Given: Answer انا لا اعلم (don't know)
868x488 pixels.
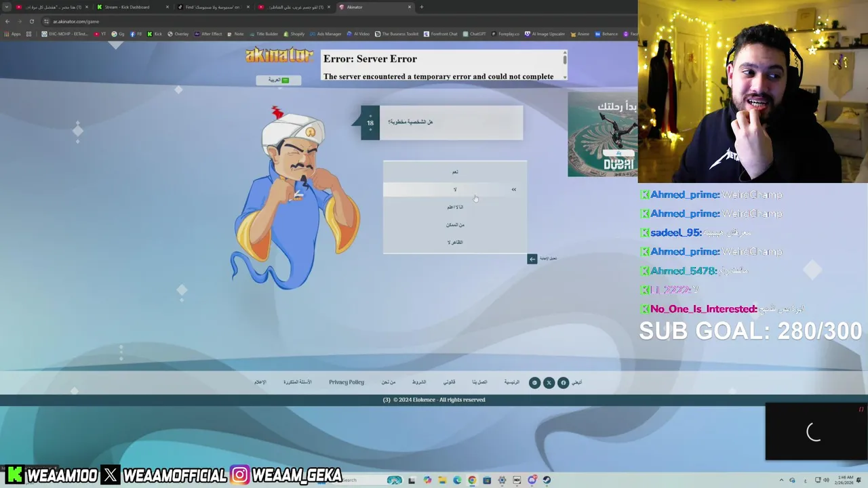Looking at the screenshot, I should [x=455, y=207].
